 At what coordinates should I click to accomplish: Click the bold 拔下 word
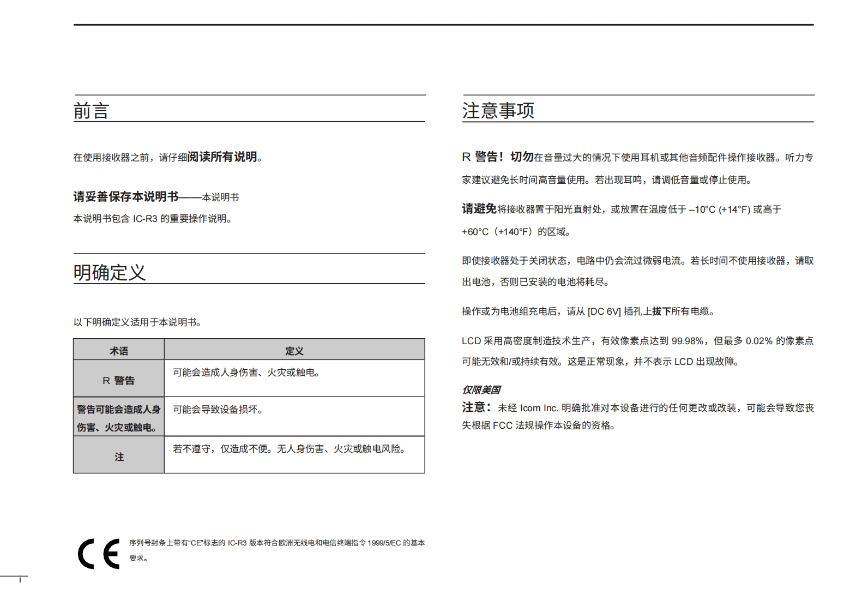(x=661, y=311)
